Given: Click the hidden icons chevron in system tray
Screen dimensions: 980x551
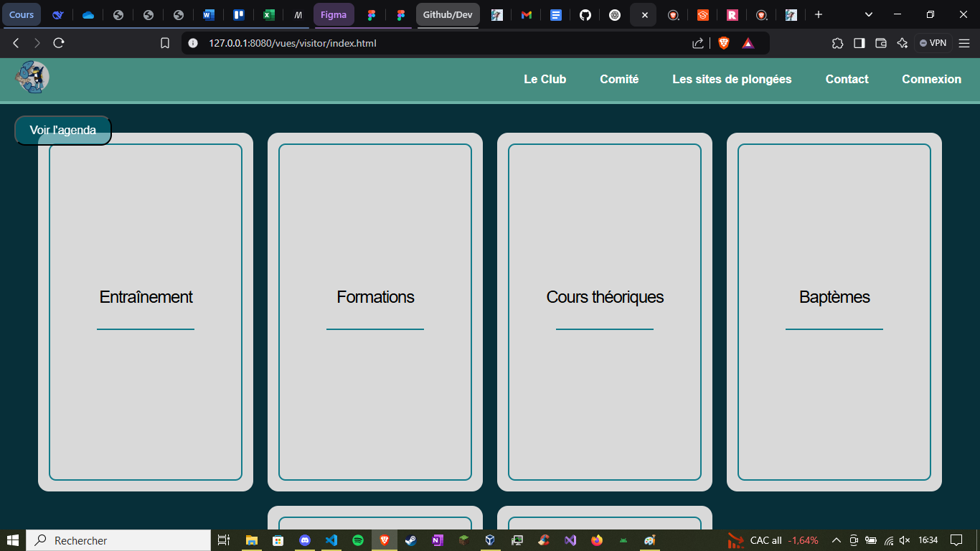Looking at the screenshot, I should (x=837, y=540).
